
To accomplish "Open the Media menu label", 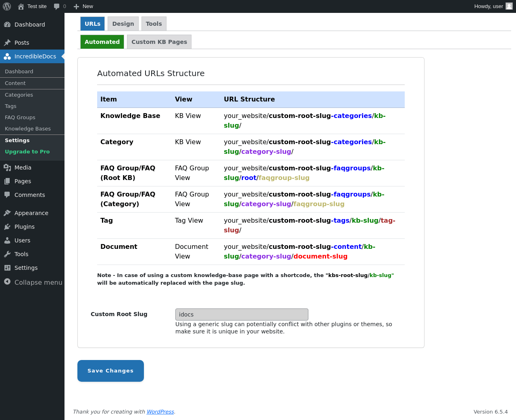I will click(23, 168).
